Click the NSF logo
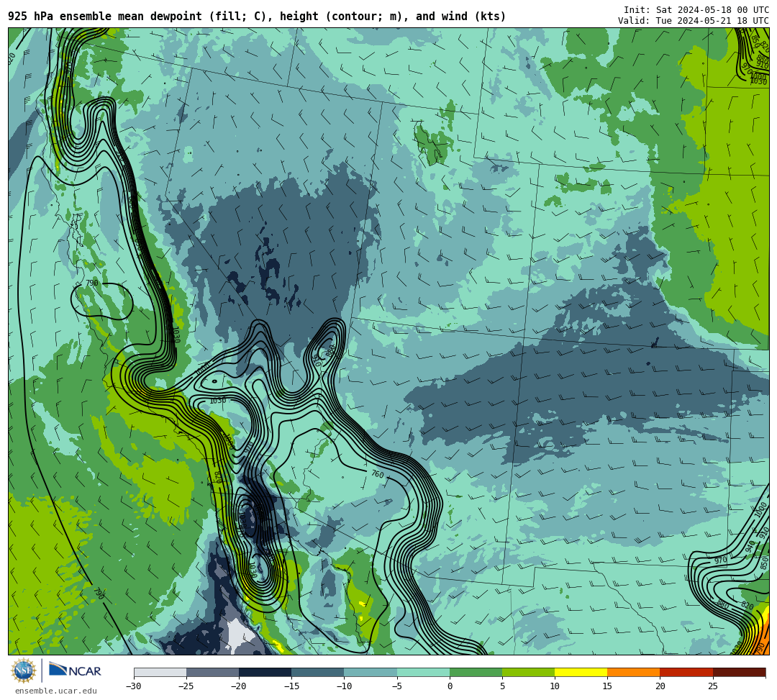777x700 pixels. click(x=24, y=671)
